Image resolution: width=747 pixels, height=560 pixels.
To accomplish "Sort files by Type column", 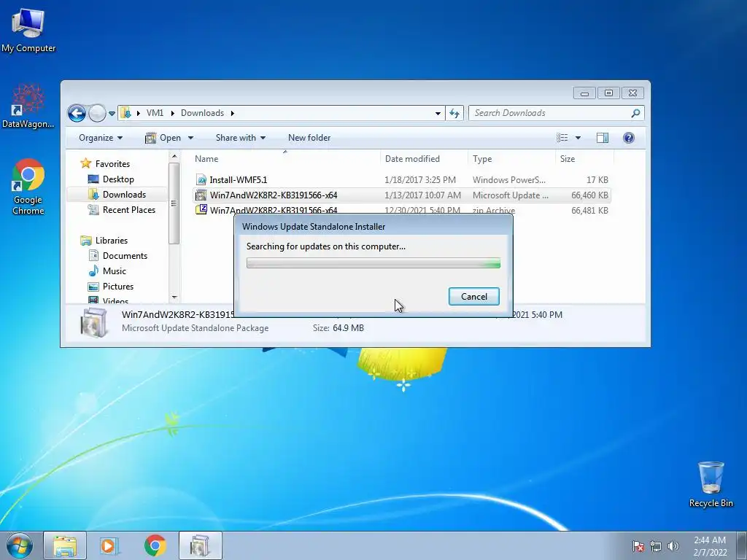I will coord(511,158).
